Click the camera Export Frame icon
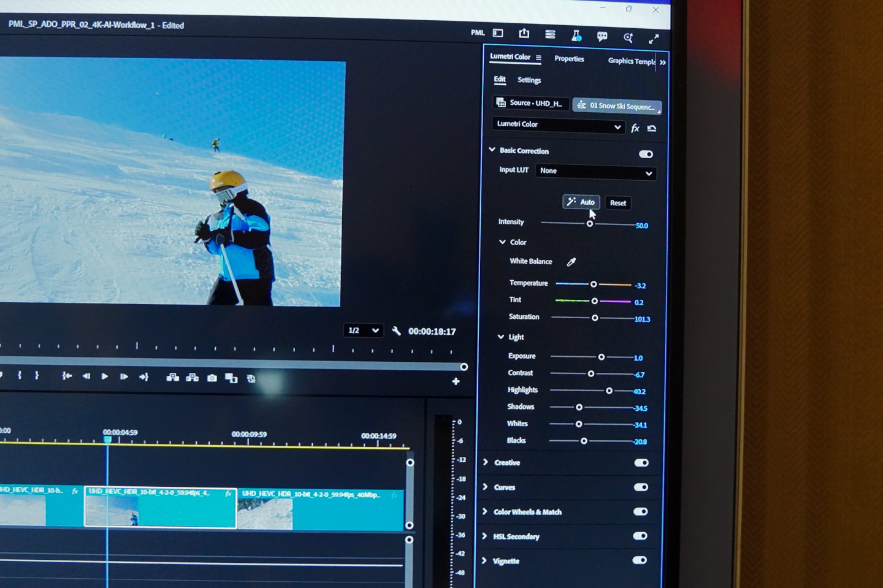The image size is (883, 588). coord(212,378)
